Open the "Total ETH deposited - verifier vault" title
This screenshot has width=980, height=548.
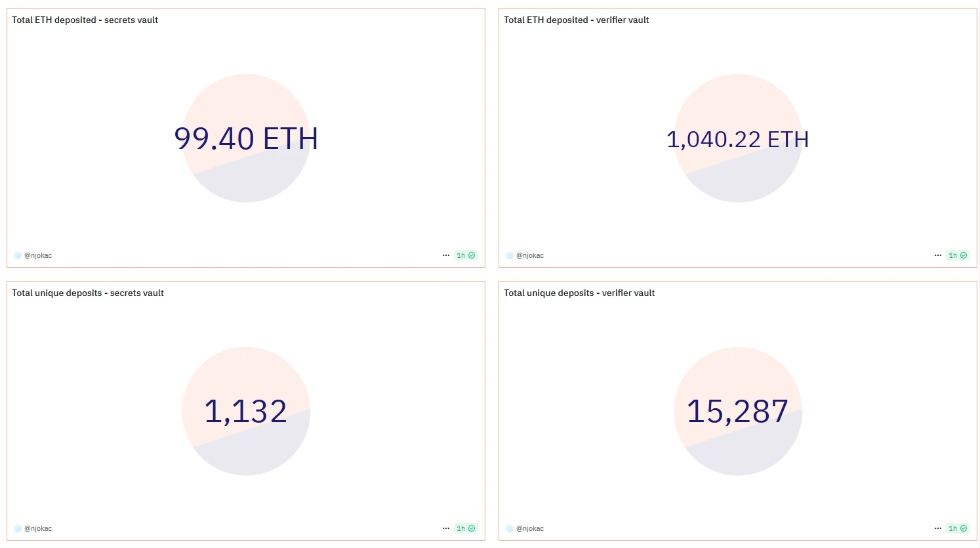tap(576, 20)
